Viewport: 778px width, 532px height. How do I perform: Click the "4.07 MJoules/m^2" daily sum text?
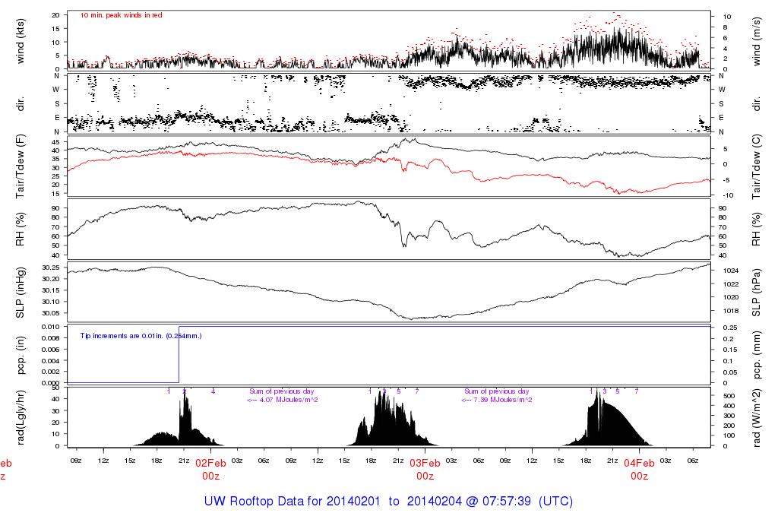(289, 400)
